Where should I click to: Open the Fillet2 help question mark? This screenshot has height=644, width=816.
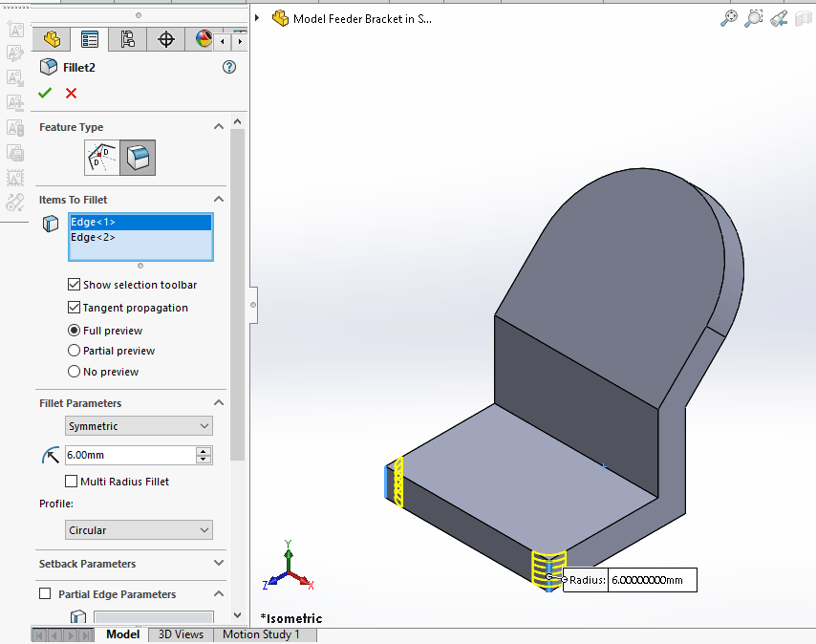pos(228,67)
